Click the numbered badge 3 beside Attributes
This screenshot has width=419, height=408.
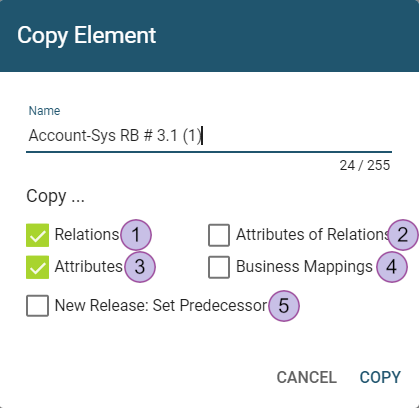pos(140,267)
